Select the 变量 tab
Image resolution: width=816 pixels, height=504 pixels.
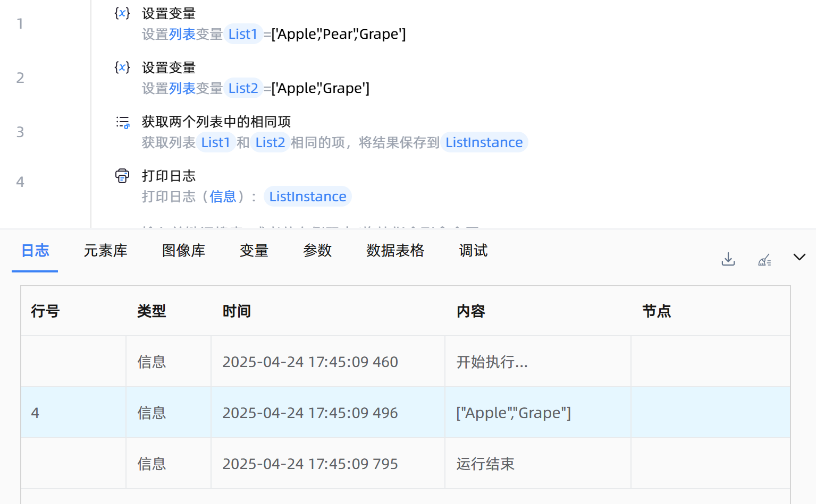tap(254, 251)
